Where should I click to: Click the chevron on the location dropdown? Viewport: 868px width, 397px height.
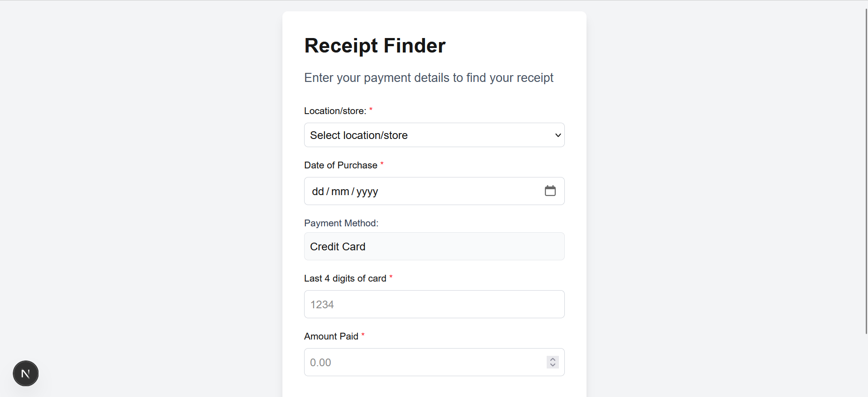point(558,135)
